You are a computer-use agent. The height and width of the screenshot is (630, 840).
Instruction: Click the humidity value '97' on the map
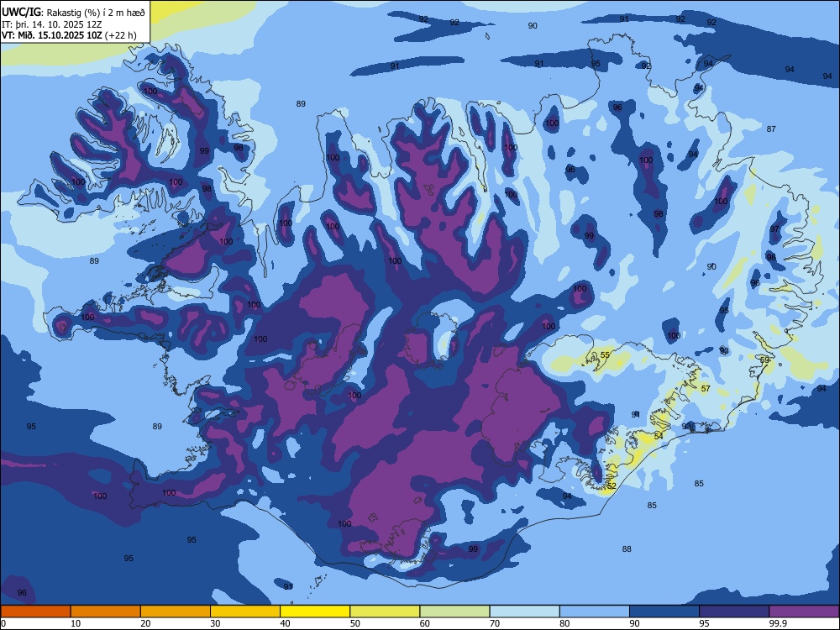click(x=774, y=228)
